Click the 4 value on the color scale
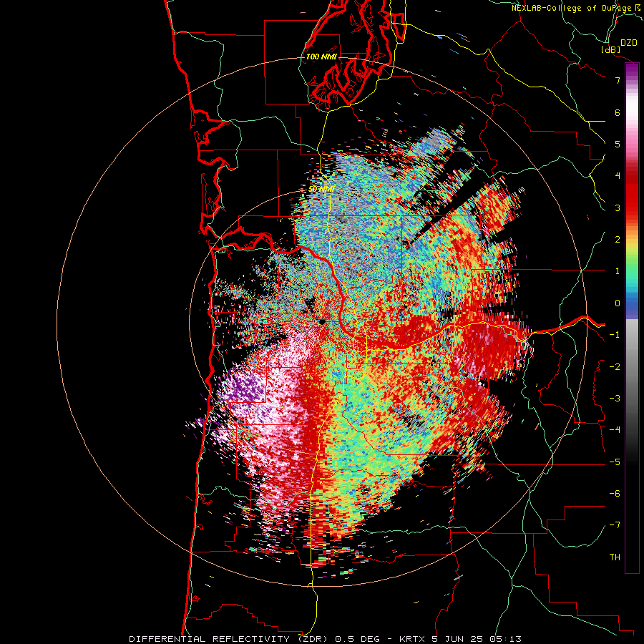This screenshot has height=644, width=644. (x=618, y=176)
